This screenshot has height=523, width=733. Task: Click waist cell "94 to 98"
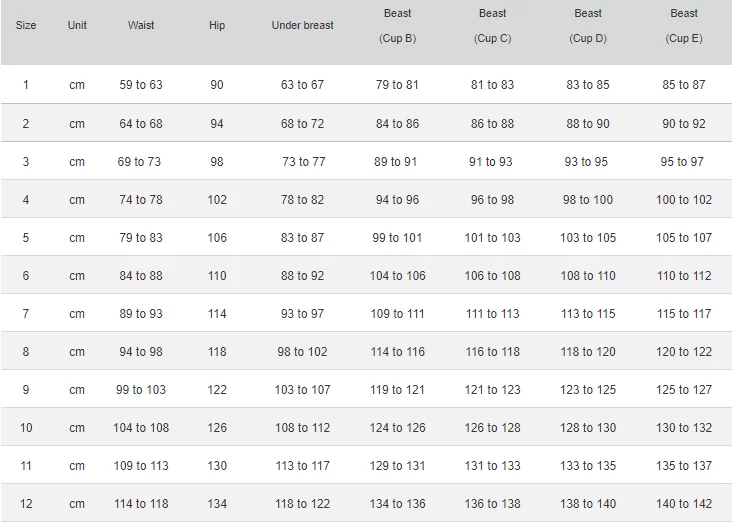tap(141, 352)
